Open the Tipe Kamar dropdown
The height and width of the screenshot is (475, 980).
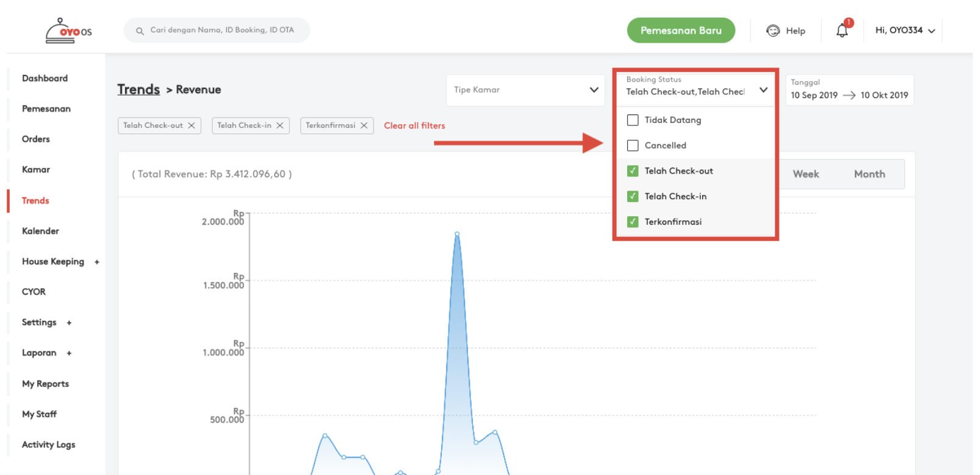tap(525, 90)
